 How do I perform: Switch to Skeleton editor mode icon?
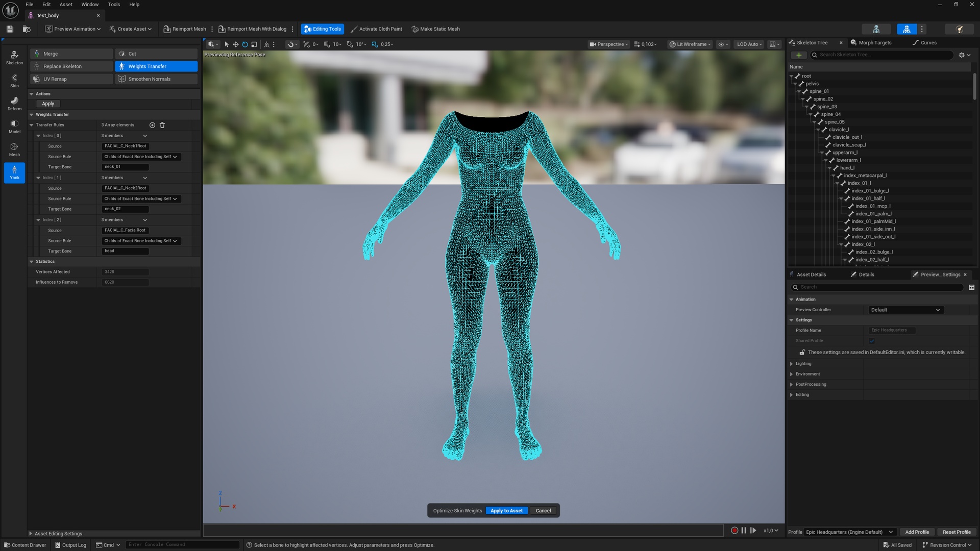click(876, 29)
